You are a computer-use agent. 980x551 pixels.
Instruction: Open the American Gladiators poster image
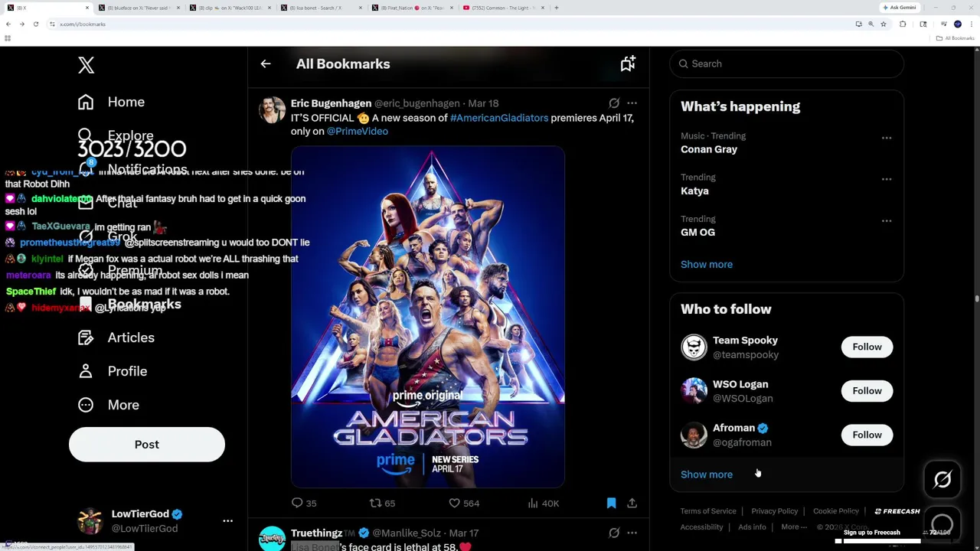tap(428, 317)
